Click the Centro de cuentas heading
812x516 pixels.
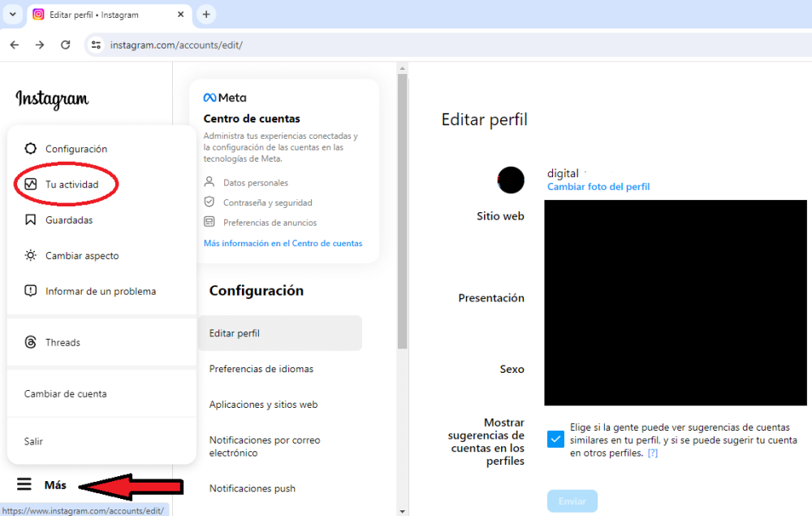(x=252, y=119)
